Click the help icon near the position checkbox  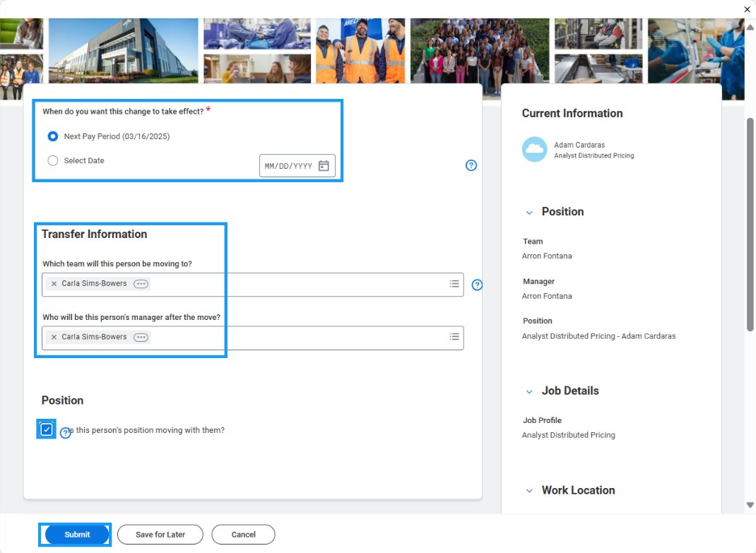coord(65,432)
